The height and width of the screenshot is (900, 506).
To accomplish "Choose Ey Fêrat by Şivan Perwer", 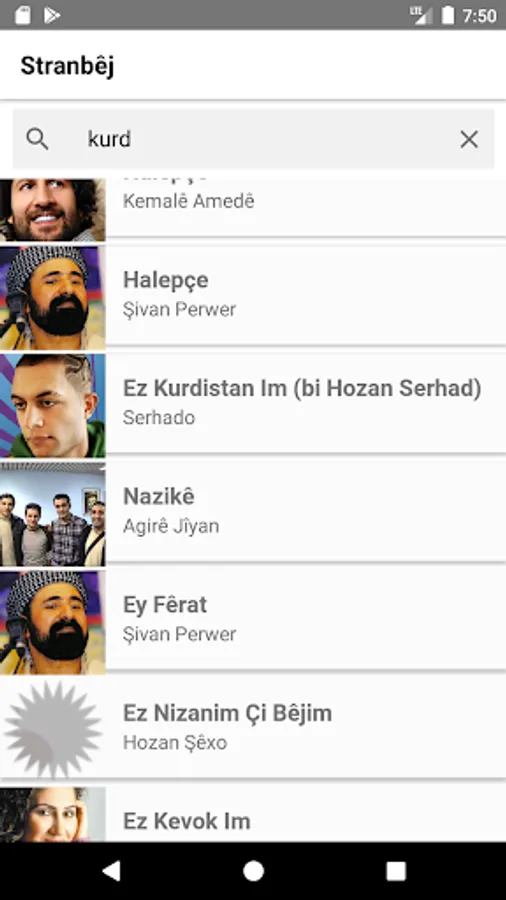I will [x=253, y=620].
